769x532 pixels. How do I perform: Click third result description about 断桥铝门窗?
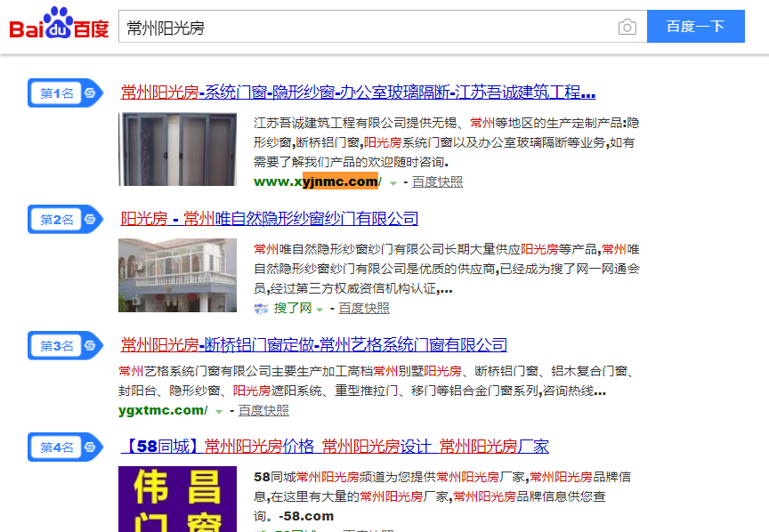point(377,381)
